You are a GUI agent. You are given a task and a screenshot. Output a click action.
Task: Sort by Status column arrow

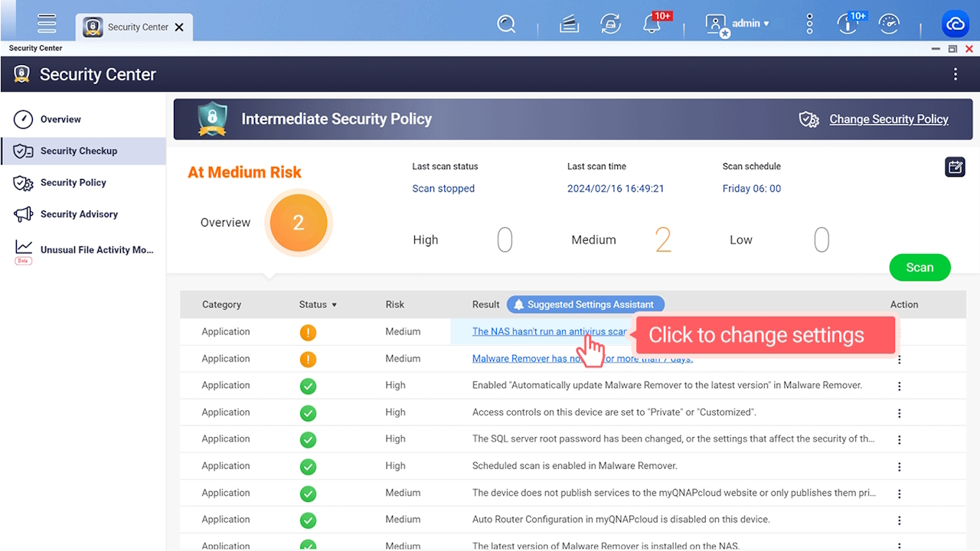(334, 305)
